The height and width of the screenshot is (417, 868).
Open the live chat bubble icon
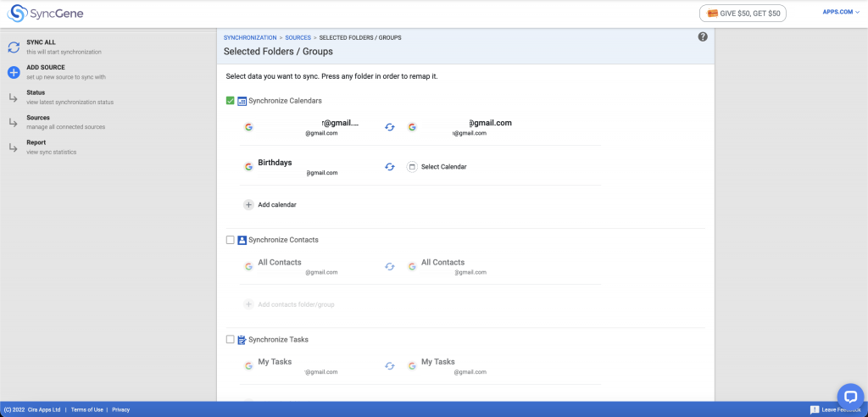click(x=849, y=396)
